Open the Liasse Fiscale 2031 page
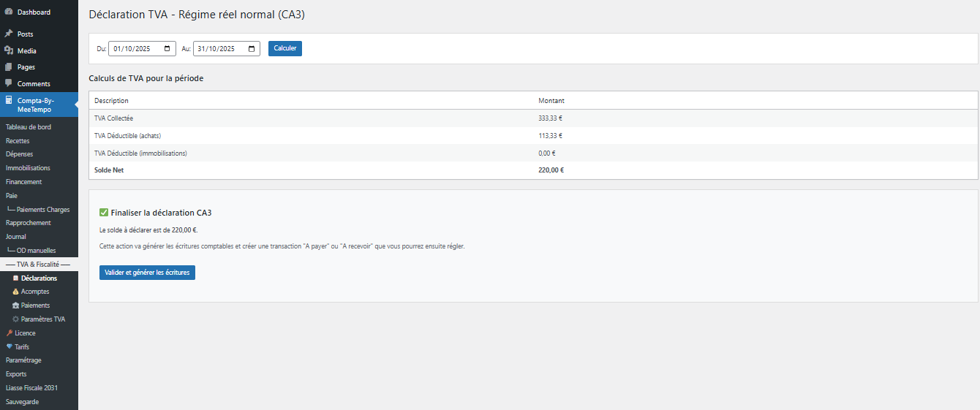Screen dimensions: 980x410 point(31,388)
